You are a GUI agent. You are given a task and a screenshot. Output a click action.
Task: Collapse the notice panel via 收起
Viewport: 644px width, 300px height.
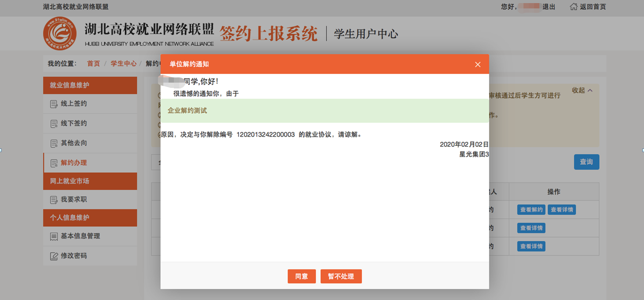[582, 90]
